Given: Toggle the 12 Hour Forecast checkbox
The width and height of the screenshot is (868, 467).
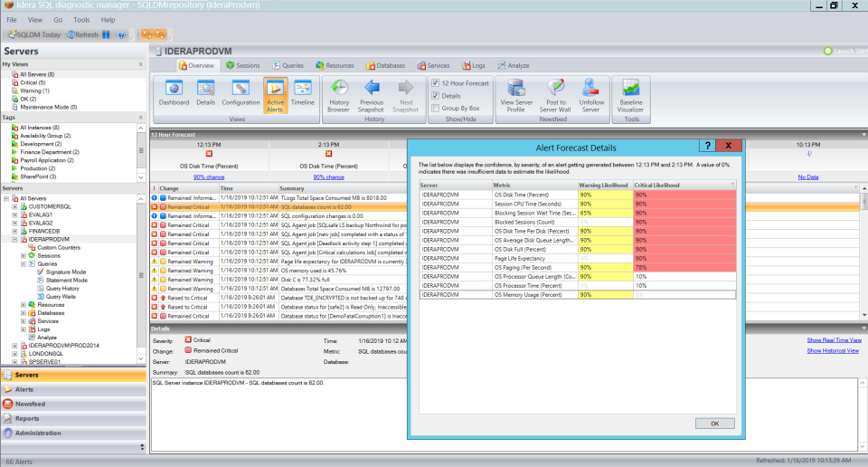Looking at the screenshot, I should 436,83.
